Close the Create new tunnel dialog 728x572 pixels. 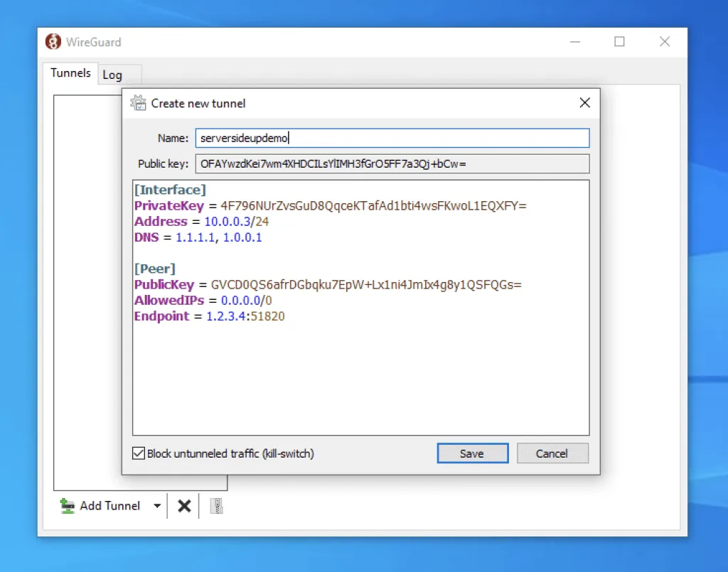tap(584, 102)
